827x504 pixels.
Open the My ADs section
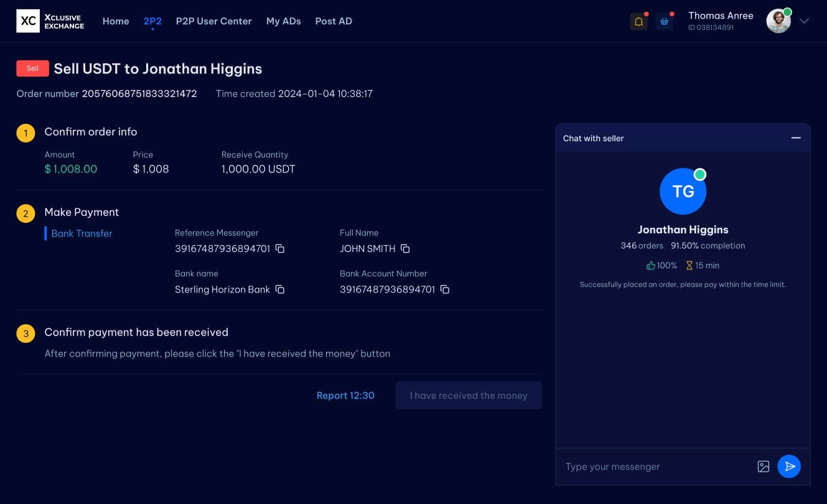pos(283,21)
